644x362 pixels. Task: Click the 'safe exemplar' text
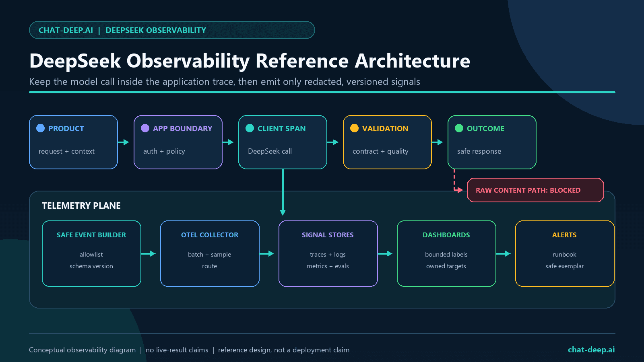pyautogui.click(x=564, y=266)
